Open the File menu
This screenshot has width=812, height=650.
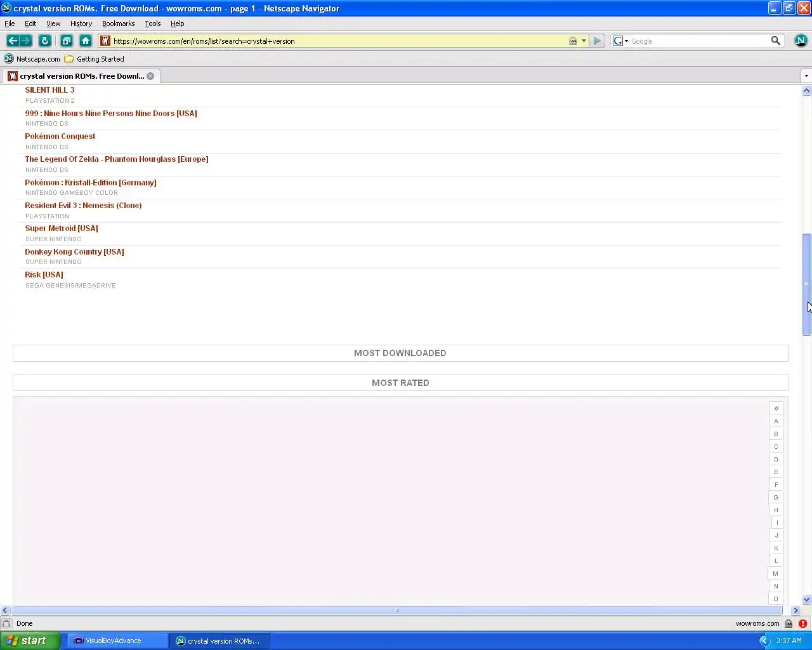coord(10,23)
